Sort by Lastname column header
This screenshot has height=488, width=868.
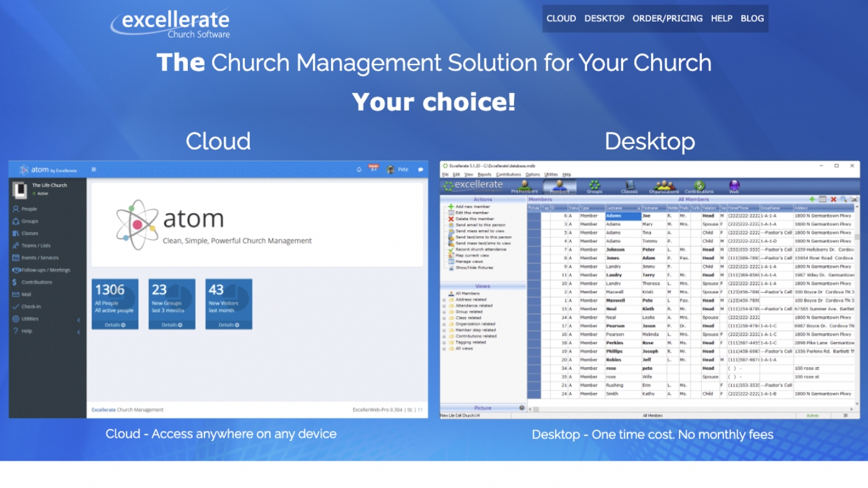[x=623, y=208]
